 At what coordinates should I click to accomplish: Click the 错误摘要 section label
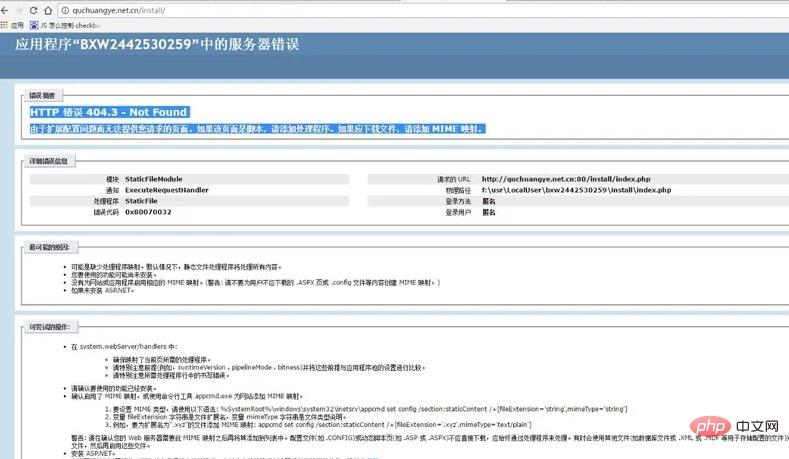42,95
